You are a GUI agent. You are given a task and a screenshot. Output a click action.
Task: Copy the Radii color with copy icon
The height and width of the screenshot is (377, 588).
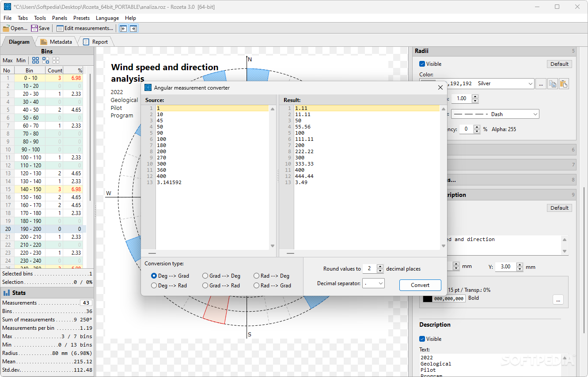click(552, 83)
